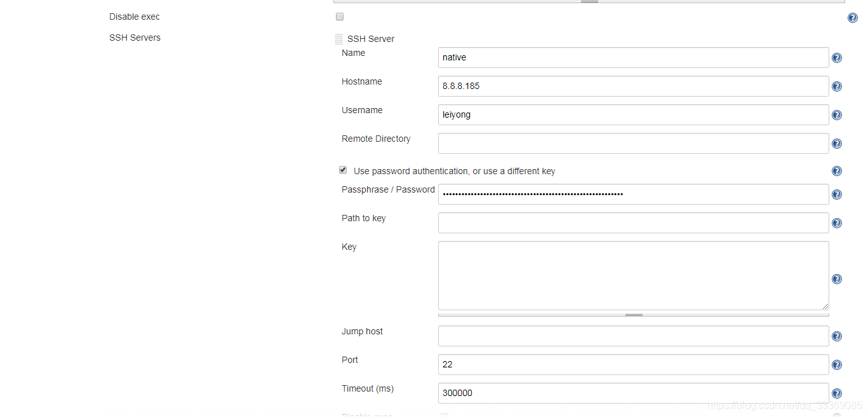
Task: Click the SSH Server heading text
Action: [371, 39]
